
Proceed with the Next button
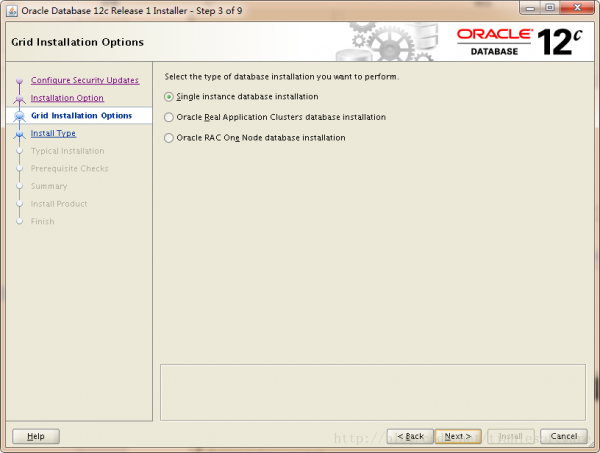[458, 436]
